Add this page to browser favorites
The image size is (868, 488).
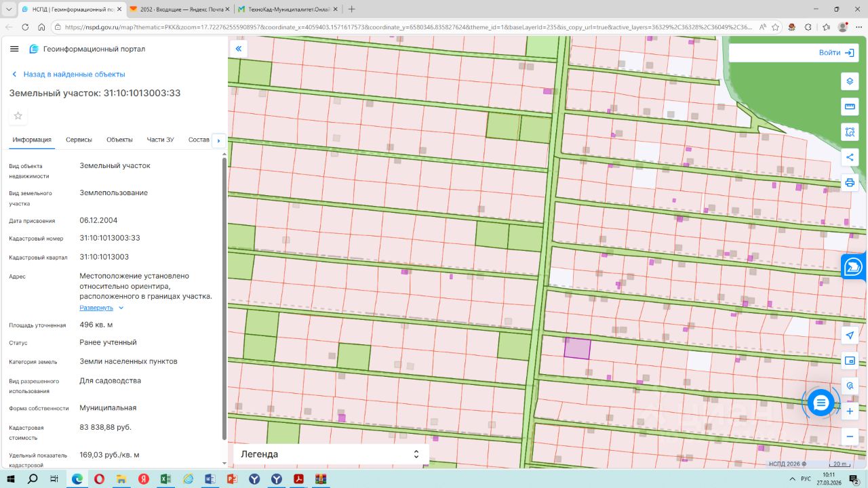tap(776, 27)
